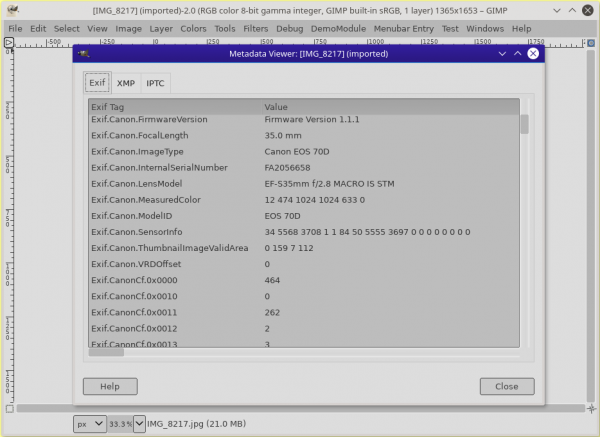Open the DemoModule menu

[x=338, y=29]
